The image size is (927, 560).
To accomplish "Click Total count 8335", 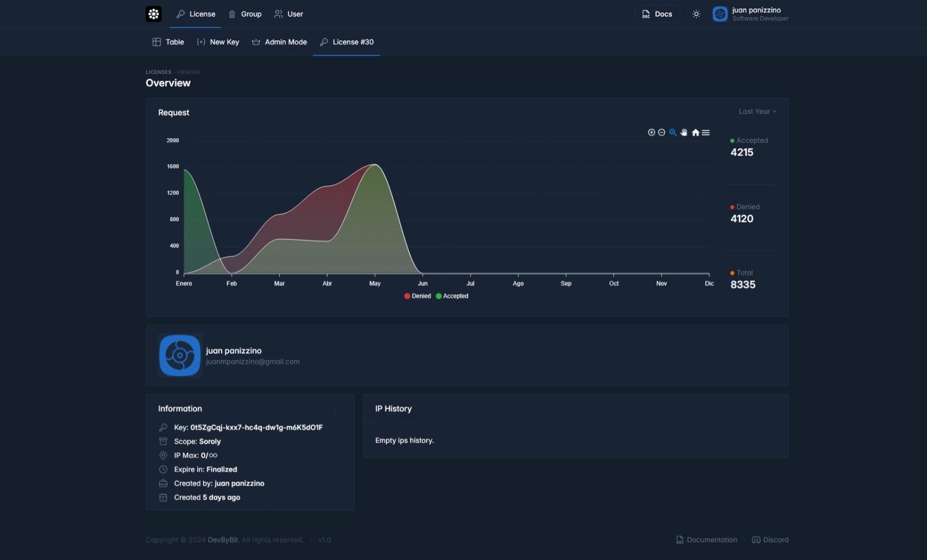I will tap(743, 285).
